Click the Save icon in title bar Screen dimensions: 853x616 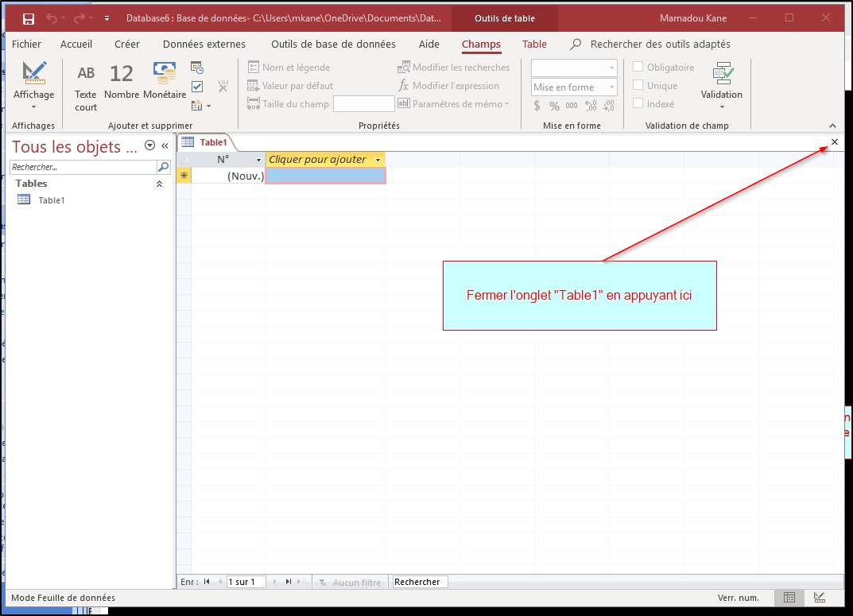[x=29, y=18]
